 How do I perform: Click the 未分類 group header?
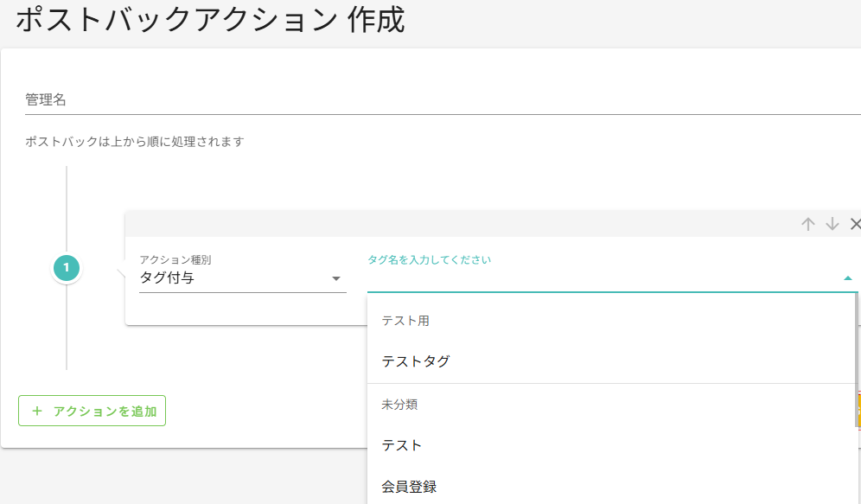coord(399,404)
